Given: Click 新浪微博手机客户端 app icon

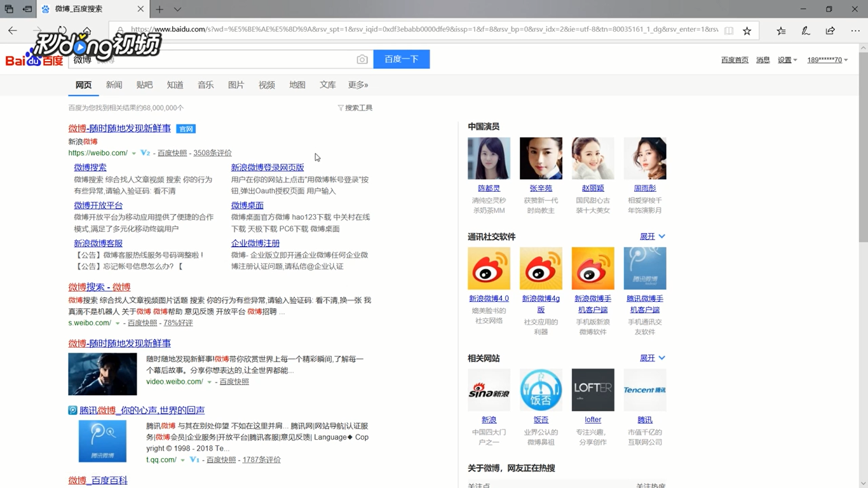Looking at the screenshot, I should click(593, 268).
